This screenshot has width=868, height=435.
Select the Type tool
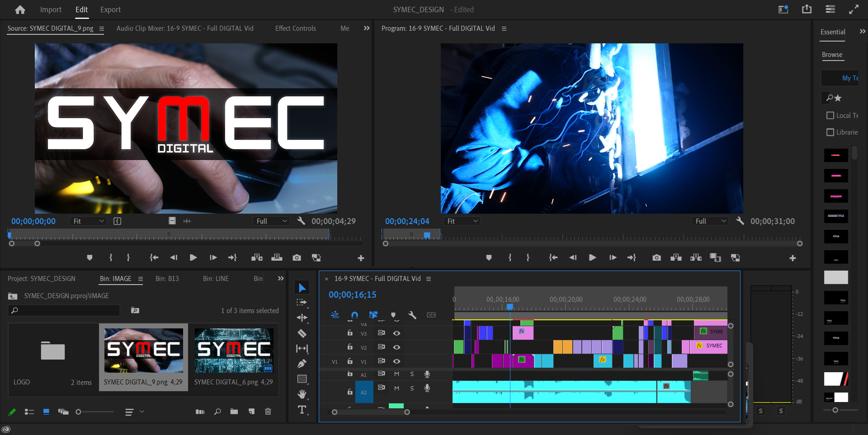tap(302, 410)
